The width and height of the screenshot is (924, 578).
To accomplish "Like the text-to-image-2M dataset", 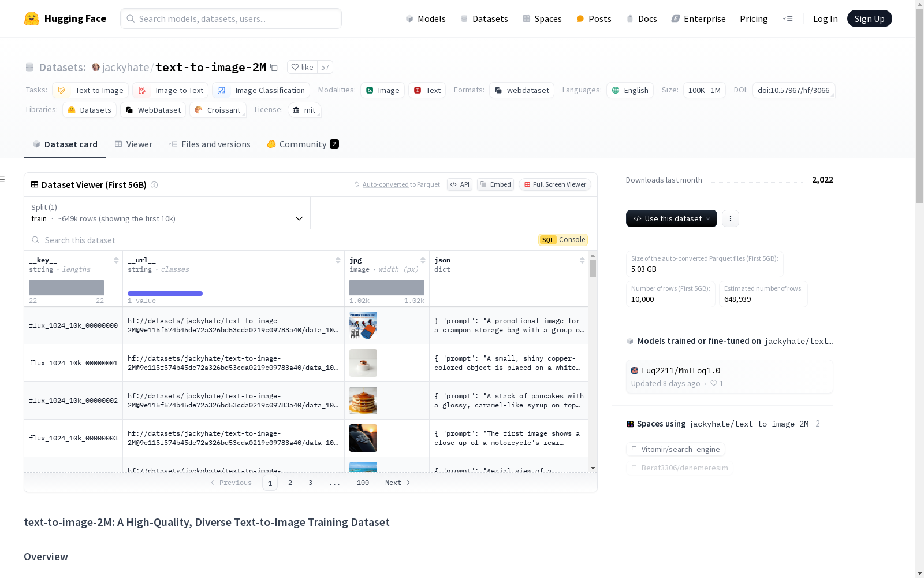I will [302, 67].
